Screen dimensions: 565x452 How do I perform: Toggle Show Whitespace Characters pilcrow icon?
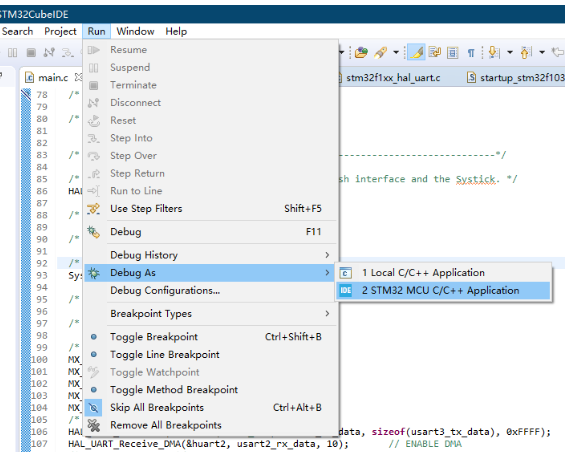click(x=471, y=53)
